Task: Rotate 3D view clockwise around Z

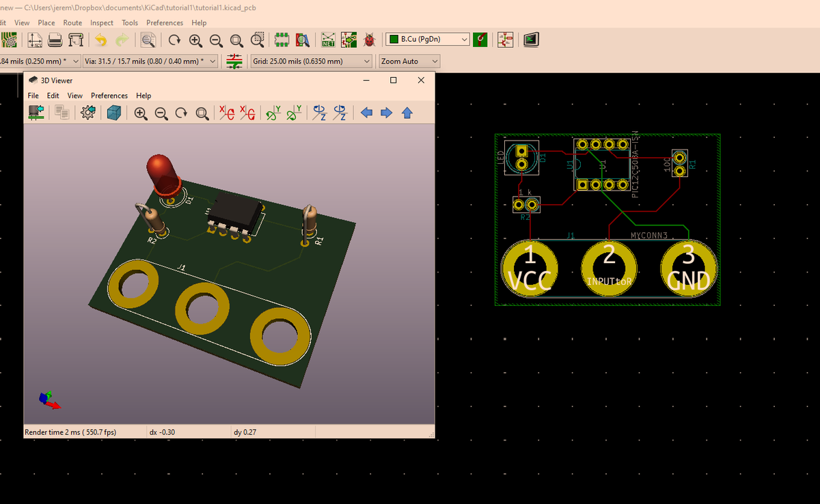Action: [319, 113]
